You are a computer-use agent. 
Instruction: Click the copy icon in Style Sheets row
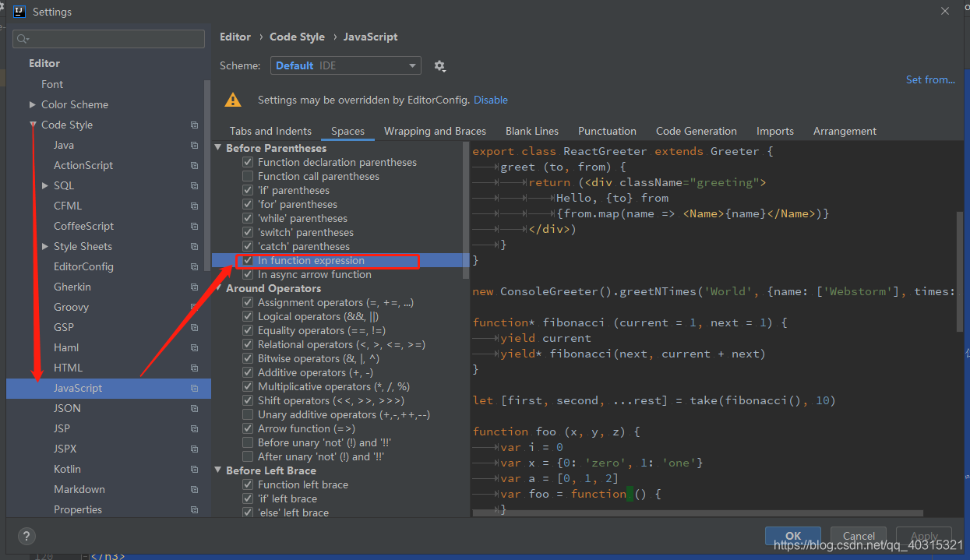point(194,246)
